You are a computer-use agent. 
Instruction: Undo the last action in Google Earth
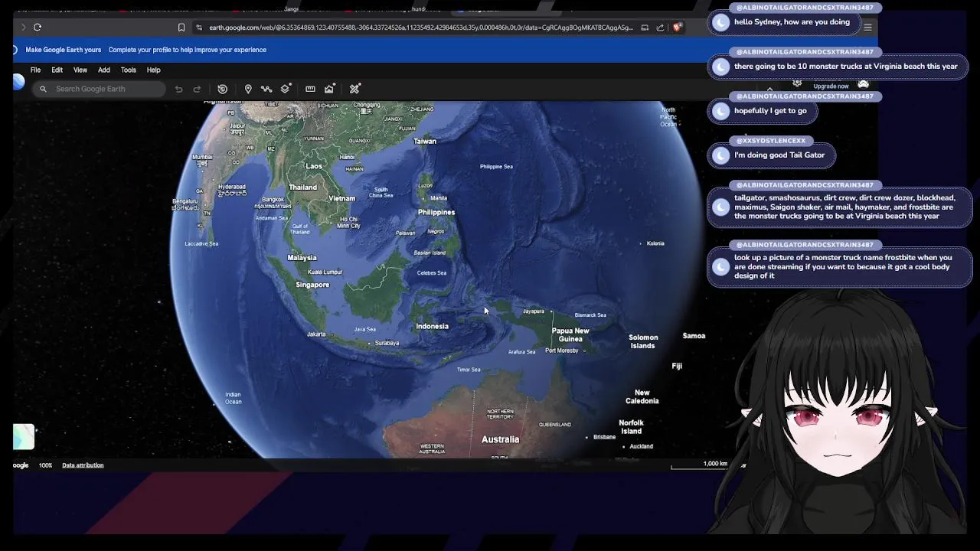tap(178, 89)
